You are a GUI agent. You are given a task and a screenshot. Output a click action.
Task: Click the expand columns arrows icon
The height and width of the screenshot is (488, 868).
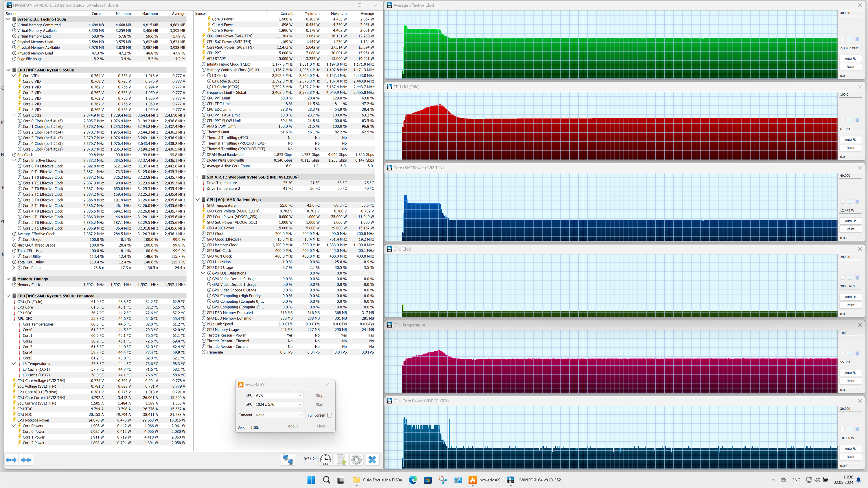12,460
